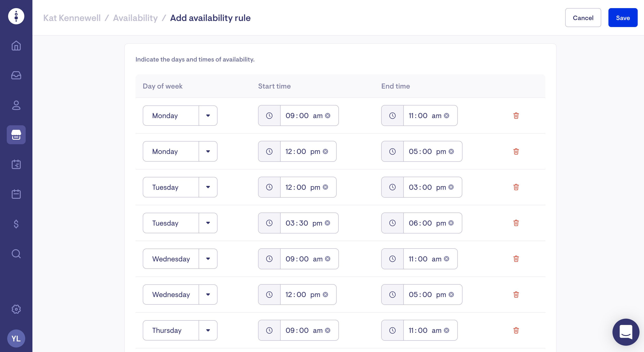Clear the Monday 09:00 am start time
644x352 pixels.
[327, 116]
